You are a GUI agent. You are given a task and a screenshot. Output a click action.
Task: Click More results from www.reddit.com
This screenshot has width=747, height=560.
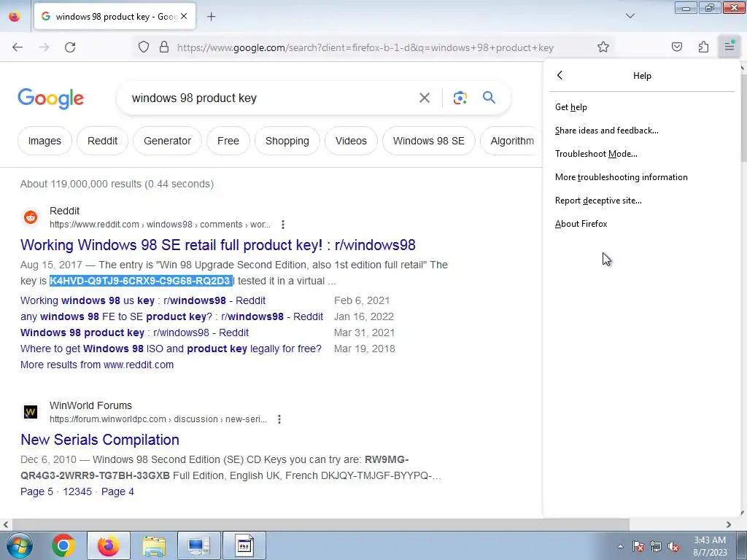[97, 365]
